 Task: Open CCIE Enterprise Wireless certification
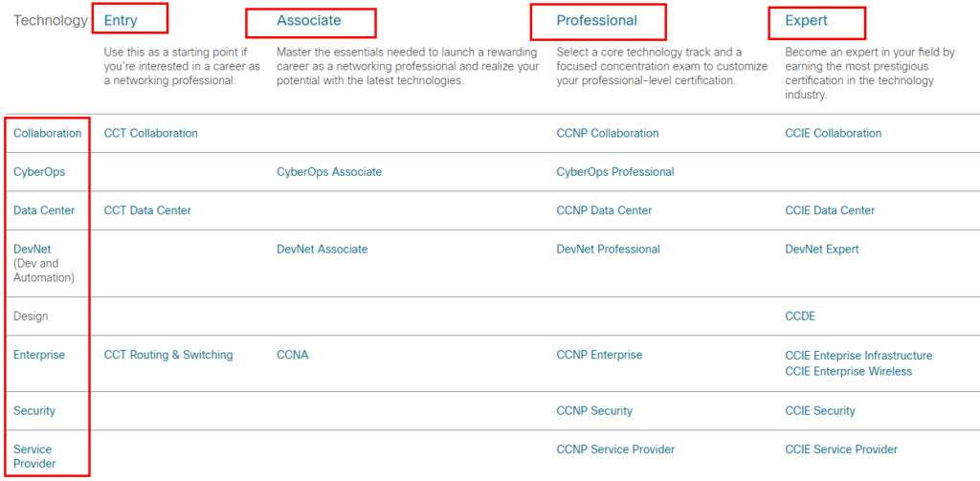pos(848,371)
